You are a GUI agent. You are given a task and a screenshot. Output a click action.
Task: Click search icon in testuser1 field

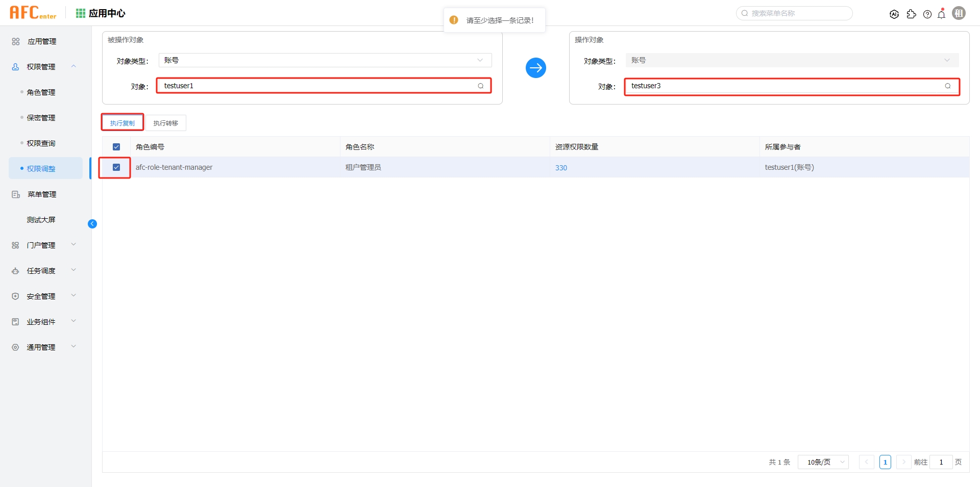coord(480,86)
